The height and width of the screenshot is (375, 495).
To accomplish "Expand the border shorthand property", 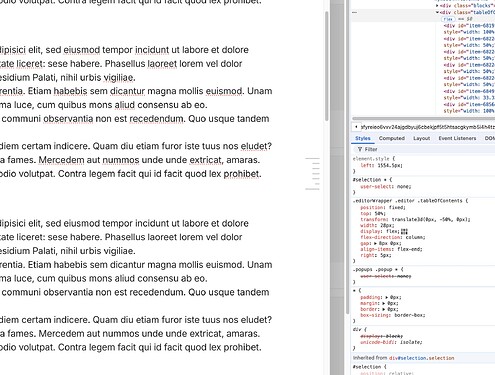I will [x=384, y=309].
